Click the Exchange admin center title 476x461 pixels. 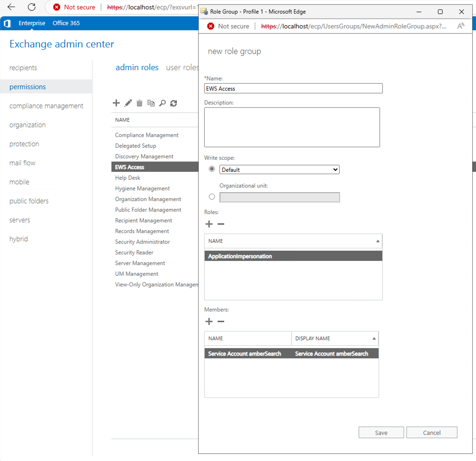tap(62, 44)
